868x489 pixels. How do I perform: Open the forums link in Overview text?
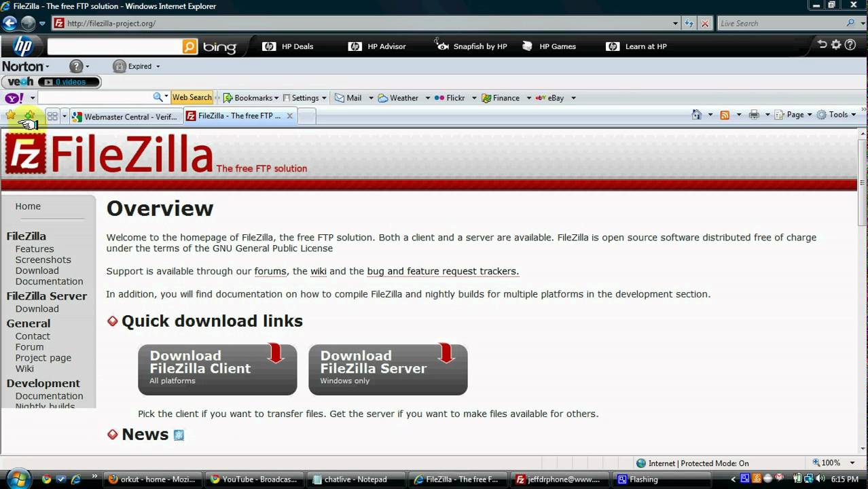tap(270, 271)
